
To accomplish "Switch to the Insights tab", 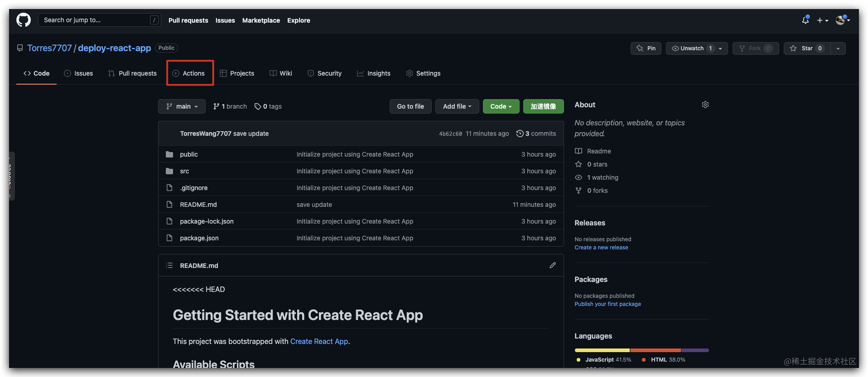I will (374, 73).
